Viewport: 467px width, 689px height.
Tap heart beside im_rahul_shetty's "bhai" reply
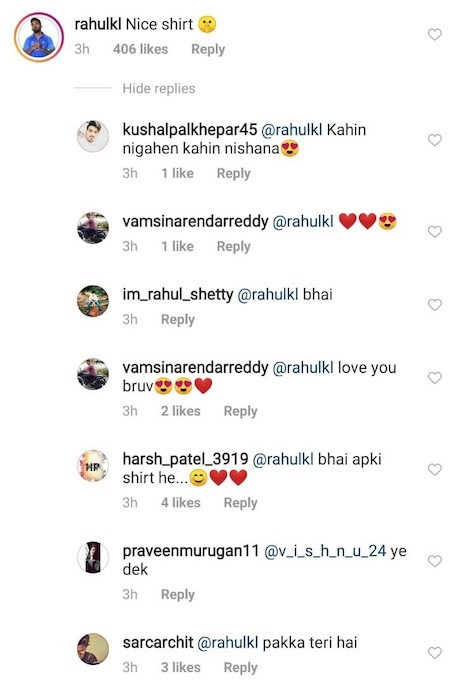pyautogui.click(x=434, y=305)
